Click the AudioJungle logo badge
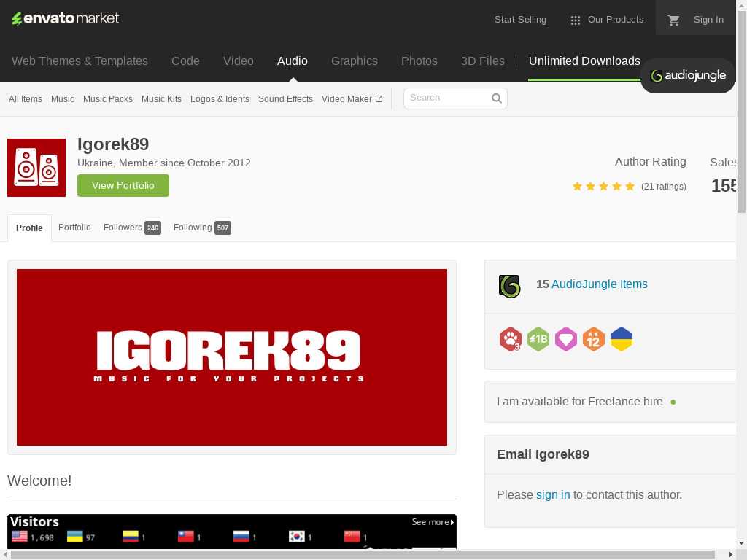Screen dimensions: 747x560 pyautogui.click(x=687, y=76)
